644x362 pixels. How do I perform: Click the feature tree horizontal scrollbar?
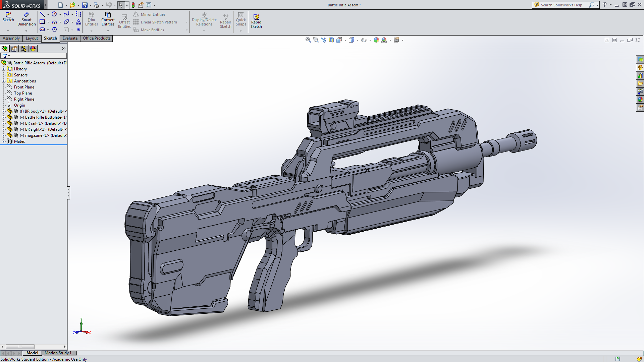coord(20,347)
